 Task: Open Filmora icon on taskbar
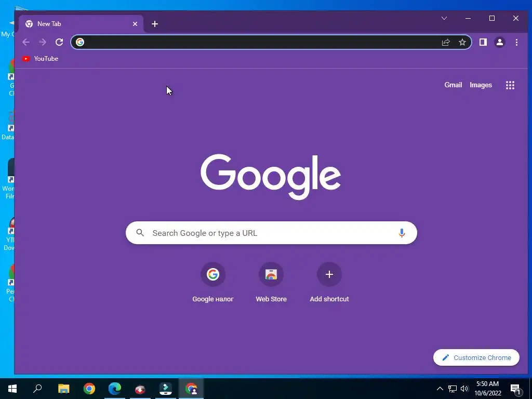point(166,389)
